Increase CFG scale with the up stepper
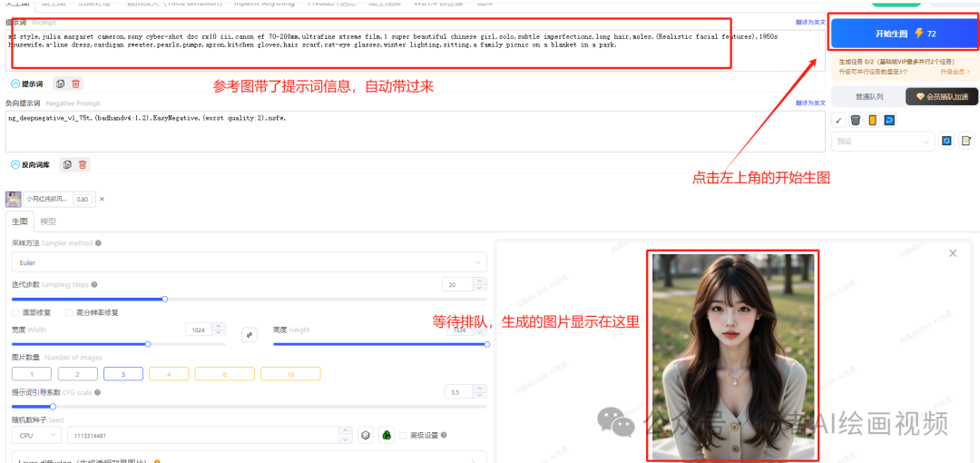The width and height of the screenshot is (980, 463). [481, 389]
